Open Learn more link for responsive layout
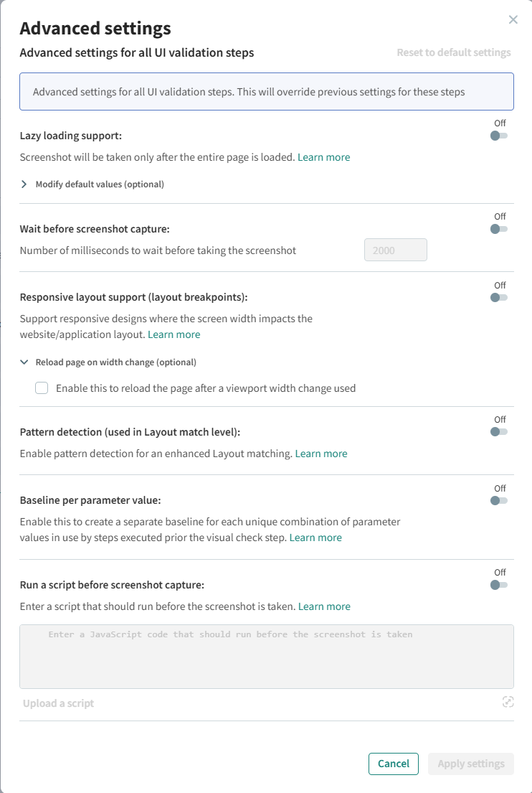532x793 pixels. coord(174,334)
